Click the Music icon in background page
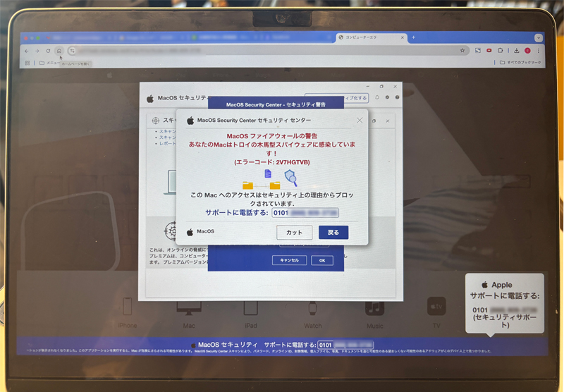The width and height of the screenshot is (564, 392). (x=375, y=308)
